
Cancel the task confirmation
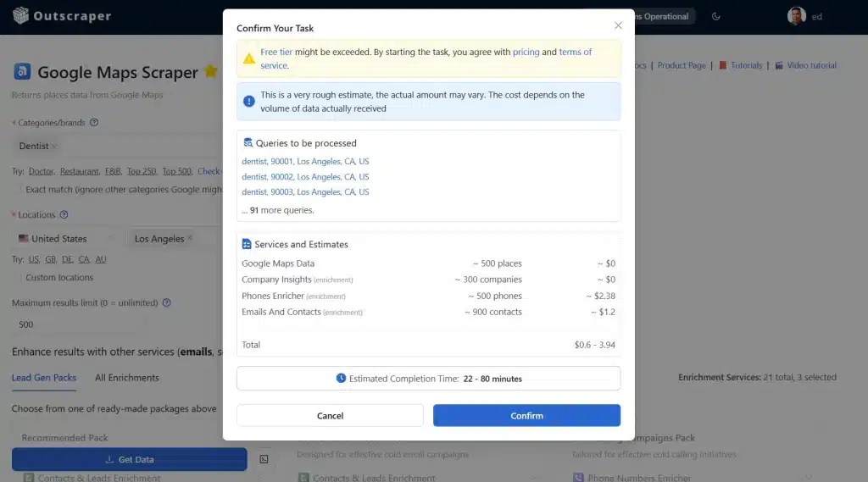pos(330,416)
